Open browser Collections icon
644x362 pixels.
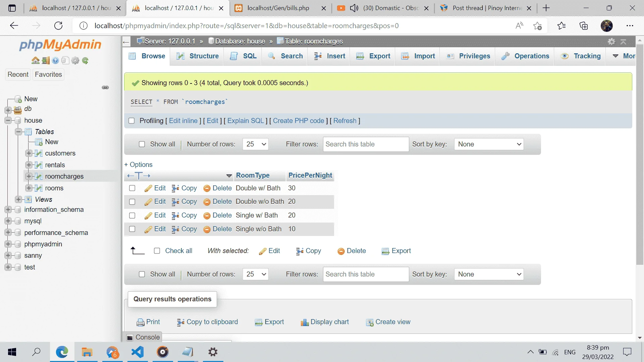tap(584, 25)
